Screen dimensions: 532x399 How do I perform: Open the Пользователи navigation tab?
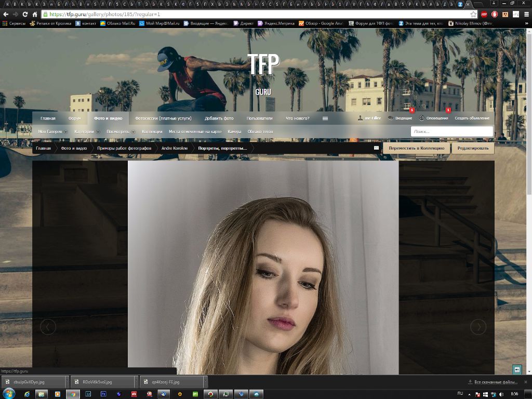click(x=259, y=118)
